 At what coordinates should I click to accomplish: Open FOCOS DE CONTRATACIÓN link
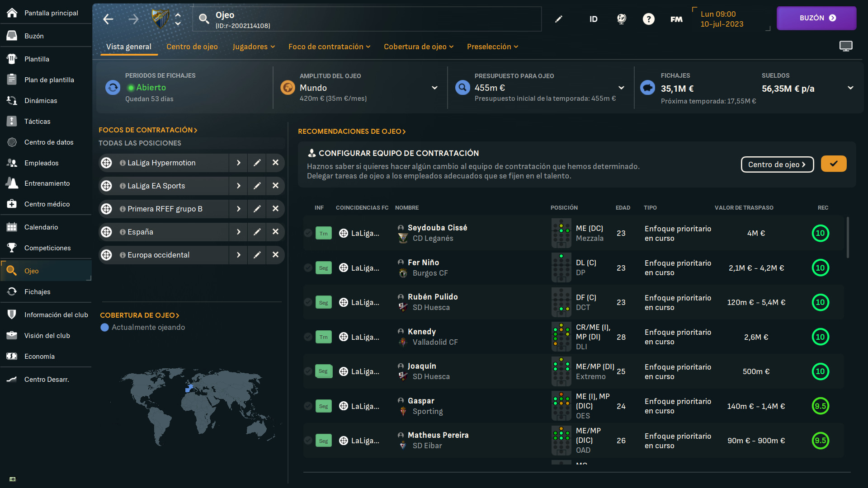pos(148,130)
